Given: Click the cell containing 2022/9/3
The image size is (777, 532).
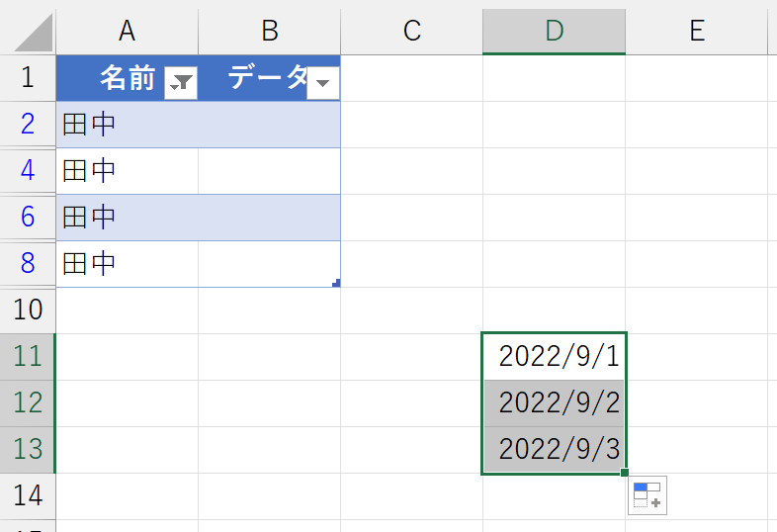Looking at the screenshot, I should click(x=554, y=450).
